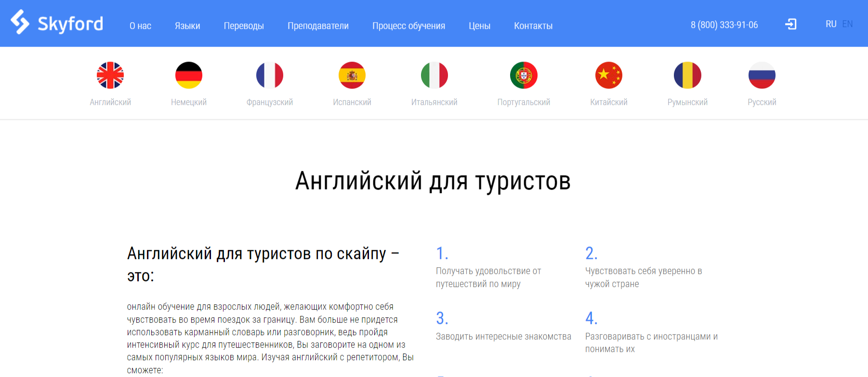Viewport: 868px width, 377px height.
Task: Click text Получать удовольствие от путешествий по миру
Action: pos(488,277)
